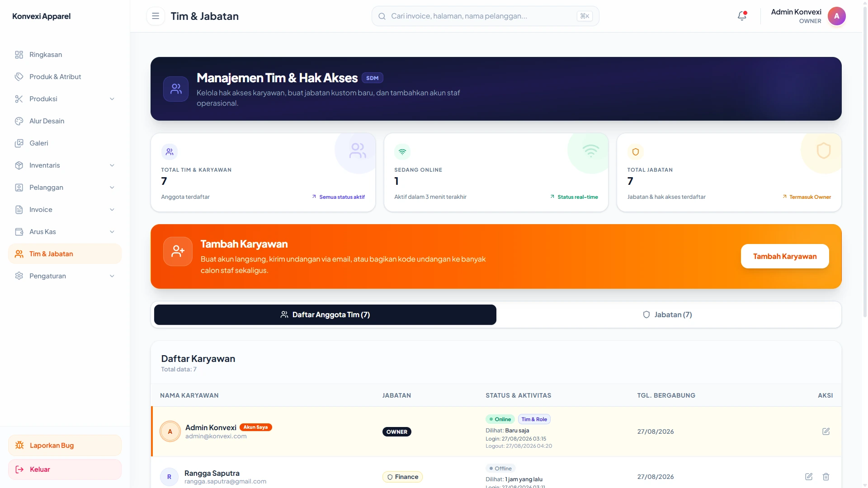Click the OWNER role badge
The width and height of the screenshot is (868, 488).
pyautogui.click(x=396, y=432)
